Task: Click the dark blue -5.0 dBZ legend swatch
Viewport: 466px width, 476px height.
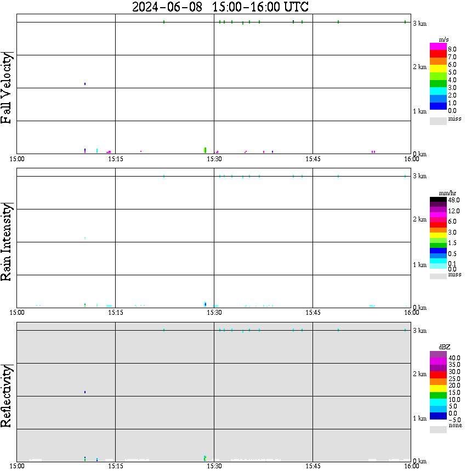Action: tap(438, 416)
